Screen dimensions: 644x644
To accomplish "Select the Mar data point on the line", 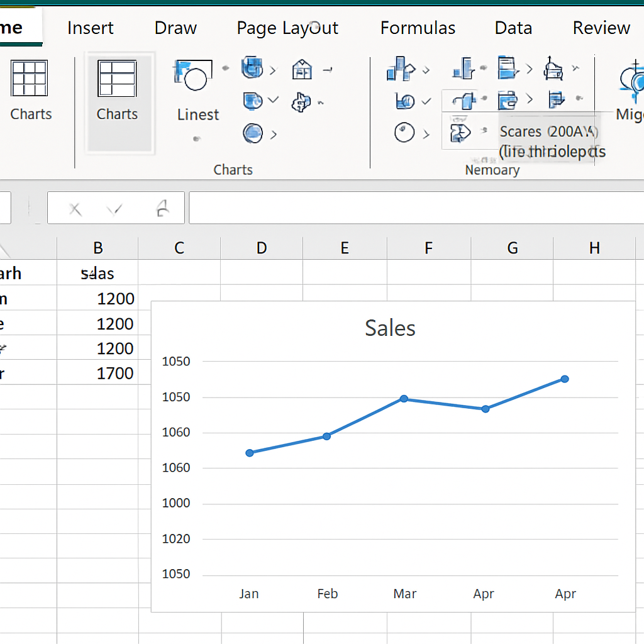I will tap(404, 399).
